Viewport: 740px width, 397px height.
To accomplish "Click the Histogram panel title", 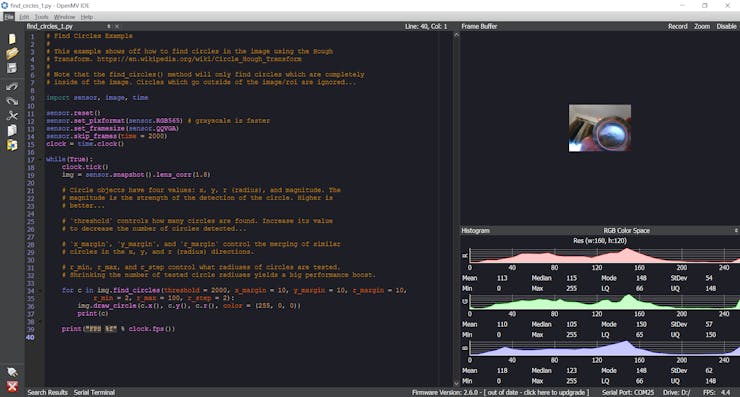I will pyautogui.click(x=475, y=230).
